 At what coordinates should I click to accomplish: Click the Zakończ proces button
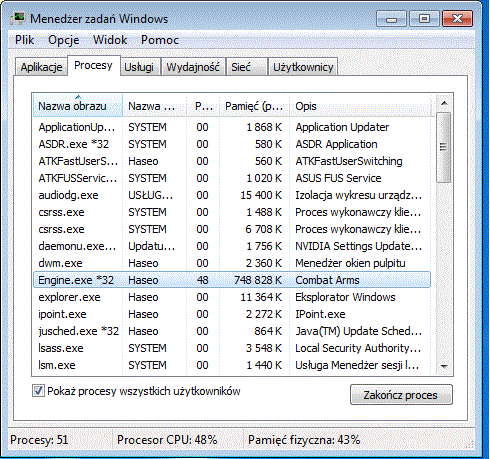point(401,395)
